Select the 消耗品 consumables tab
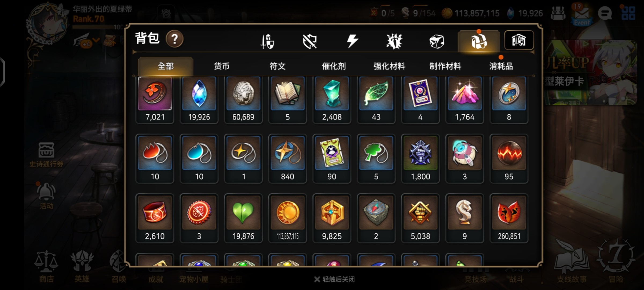 point(501,66)
